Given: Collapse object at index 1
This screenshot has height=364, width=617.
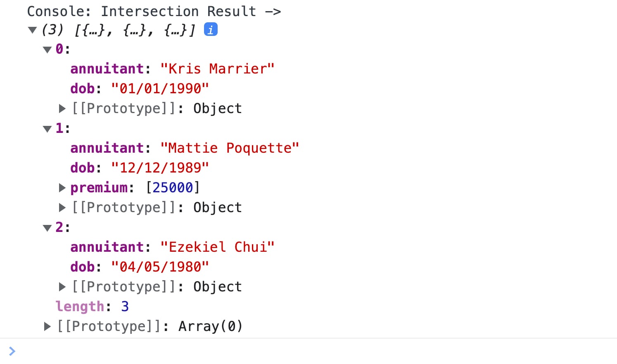Looking at the screenshot, I should (47, 129).
